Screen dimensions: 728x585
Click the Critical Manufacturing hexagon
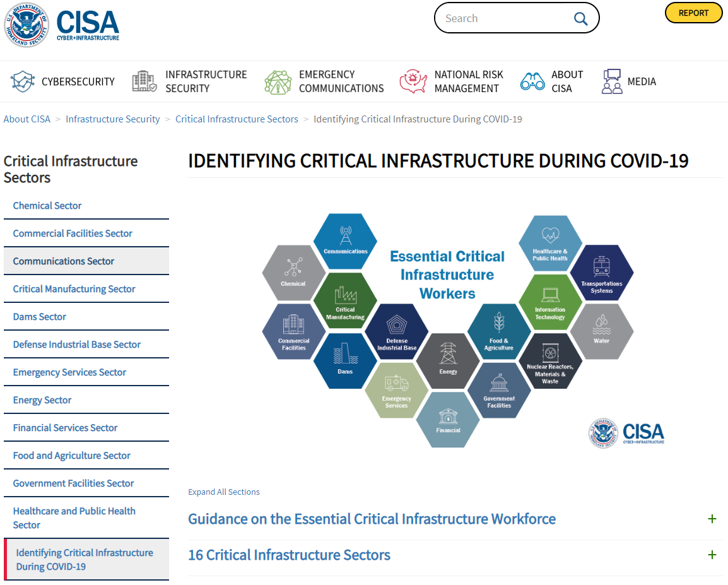[x=346, y=301]
